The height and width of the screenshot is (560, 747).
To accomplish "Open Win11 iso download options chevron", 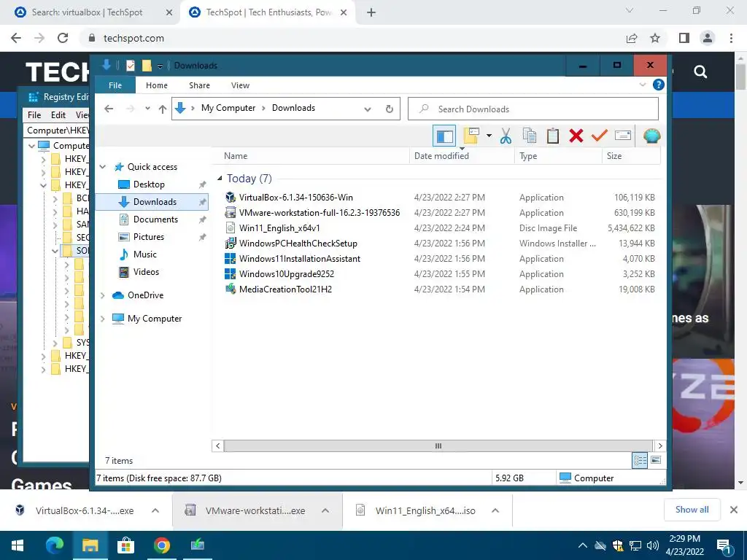I will point(495,510).
